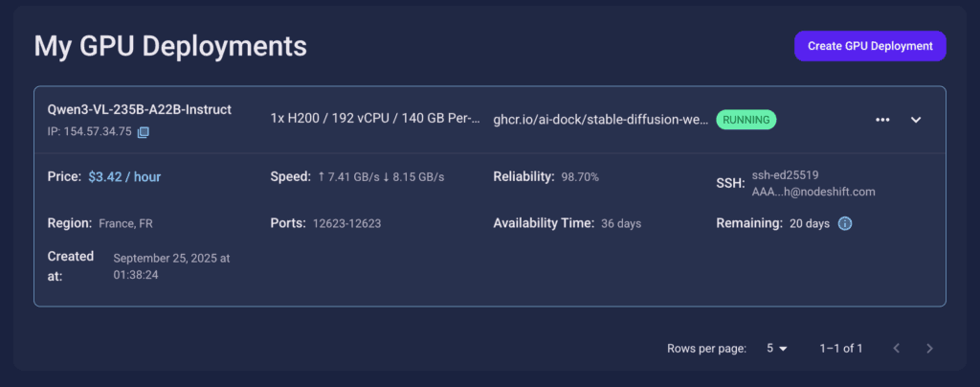Click the My GPU Deployments heading
The image size is (980, 387).
(170, 45)
